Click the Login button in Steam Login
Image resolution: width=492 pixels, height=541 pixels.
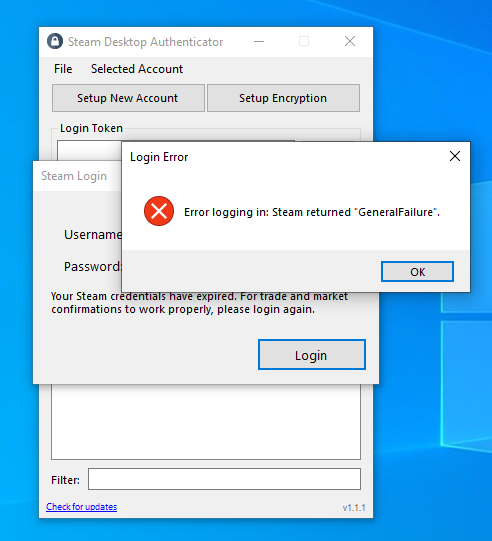(312, 355)
